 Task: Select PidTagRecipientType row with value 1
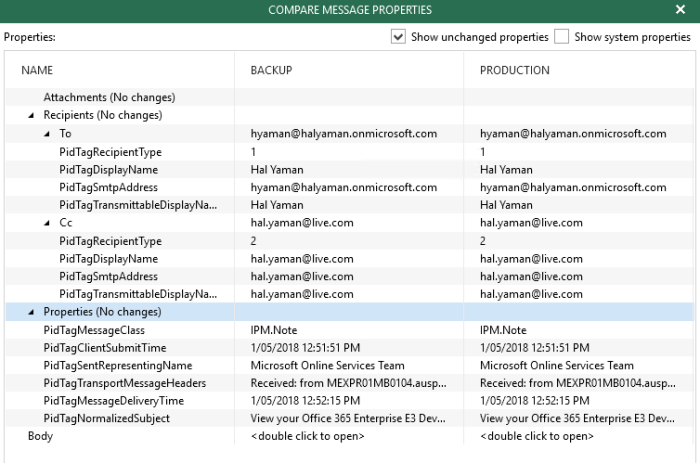tap(350, 152)
